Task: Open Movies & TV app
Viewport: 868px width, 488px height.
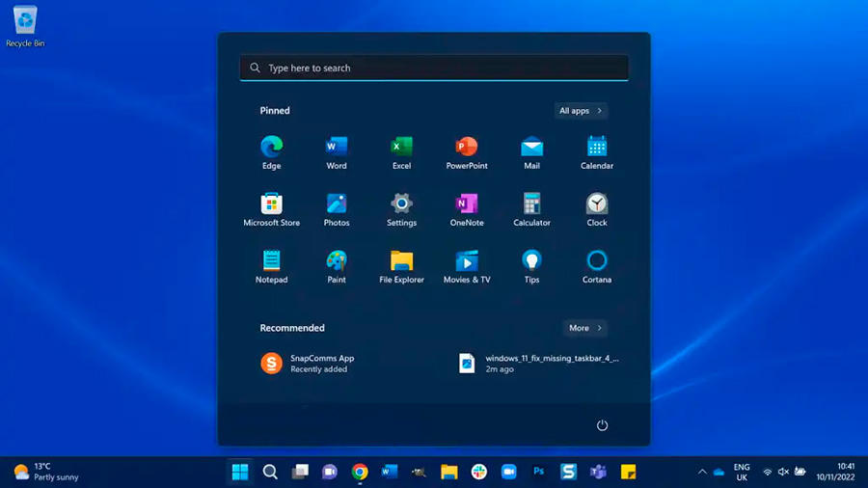Action: (x=467, y=261)
